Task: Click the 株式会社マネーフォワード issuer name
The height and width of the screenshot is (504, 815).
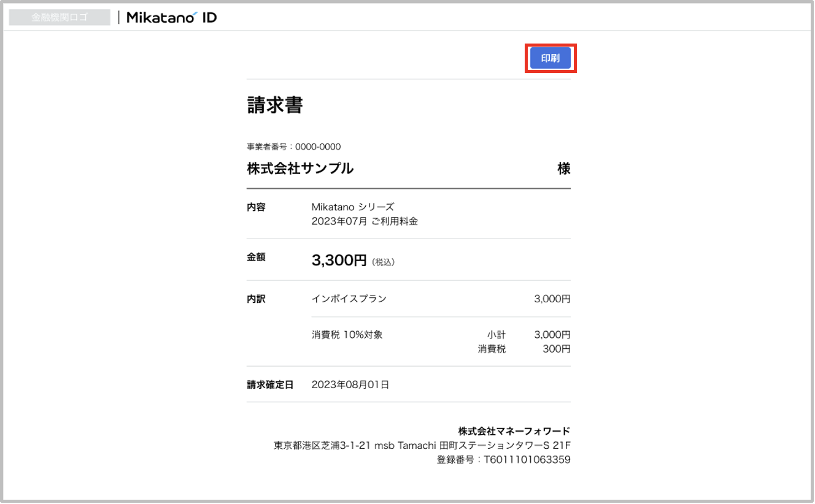Action: [x=514, y=430]
